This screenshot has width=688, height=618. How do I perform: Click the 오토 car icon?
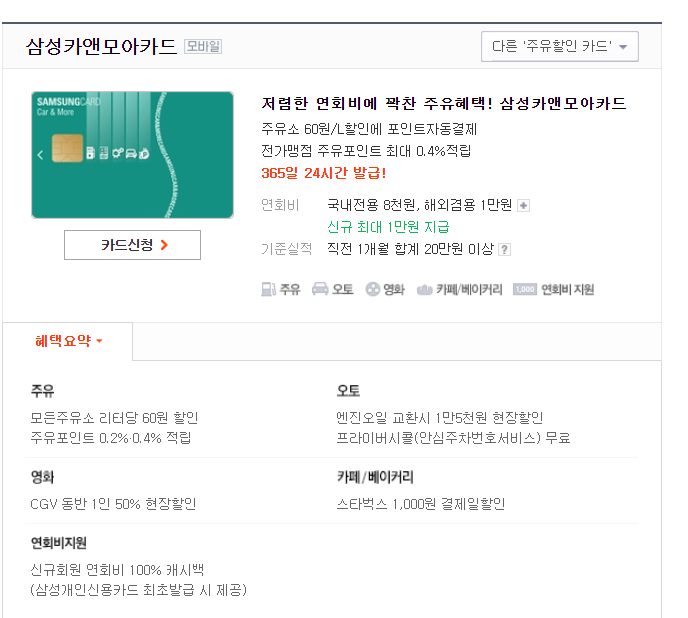[320, 289]
